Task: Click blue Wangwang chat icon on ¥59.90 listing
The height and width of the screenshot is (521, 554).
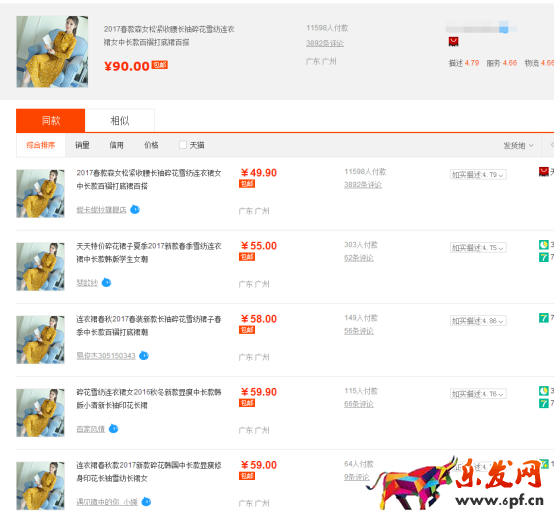Action: (113, 428)
